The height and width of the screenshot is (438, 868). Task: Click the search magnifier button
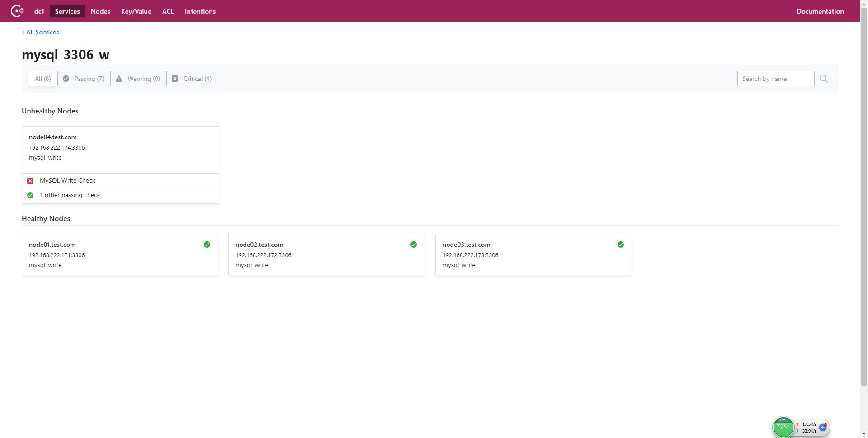pos(823,79)
